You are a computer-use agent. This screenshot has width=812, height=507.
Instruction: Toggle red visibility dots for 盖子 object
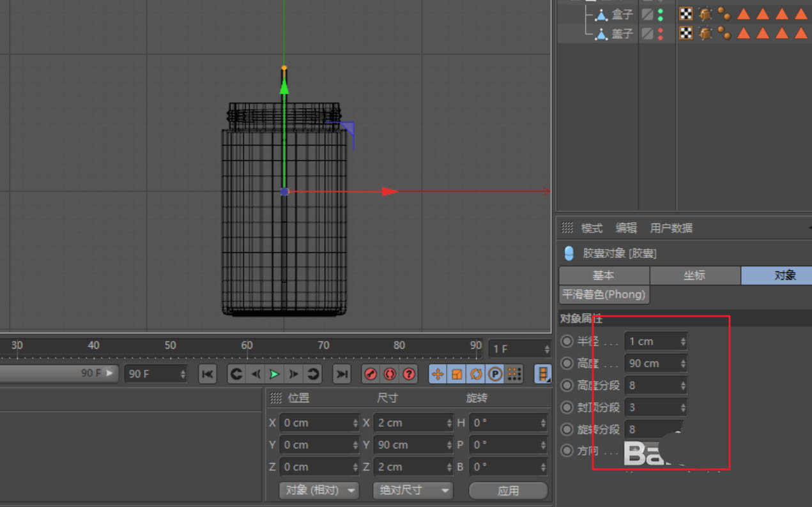[x=661, y=33]
